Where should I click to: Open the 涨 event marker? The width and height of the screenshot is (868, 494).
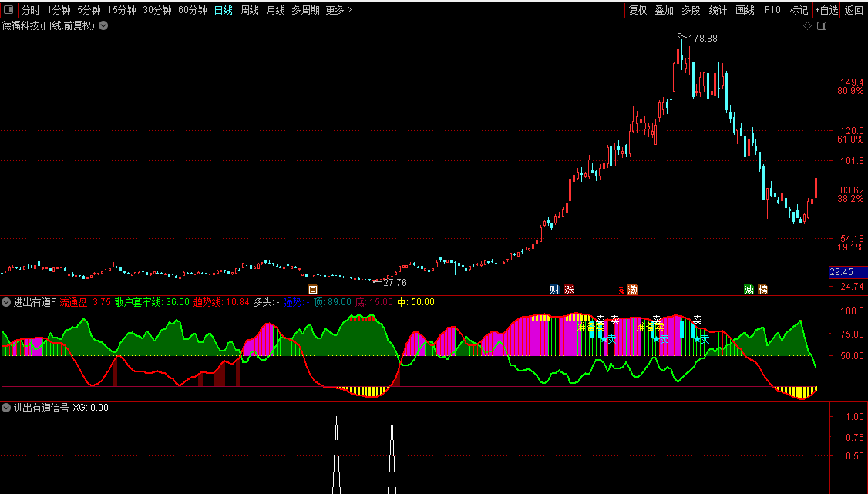click(569, 289)
